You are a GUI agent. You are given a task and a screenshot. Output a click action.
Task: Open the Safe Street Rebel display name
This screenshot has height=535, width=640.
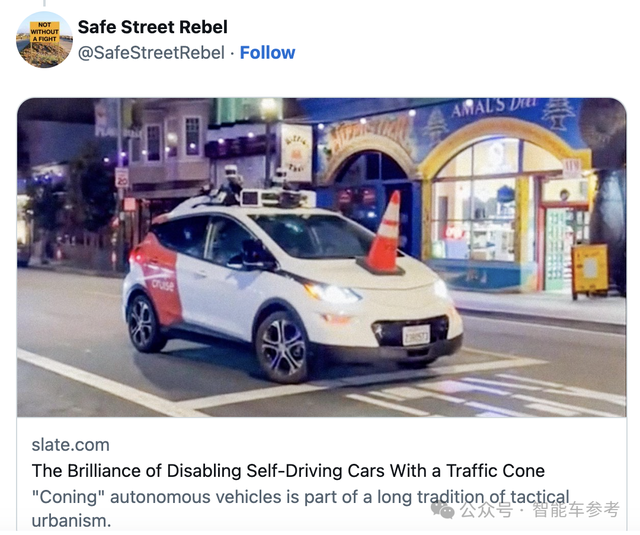[x=153, y=27]
